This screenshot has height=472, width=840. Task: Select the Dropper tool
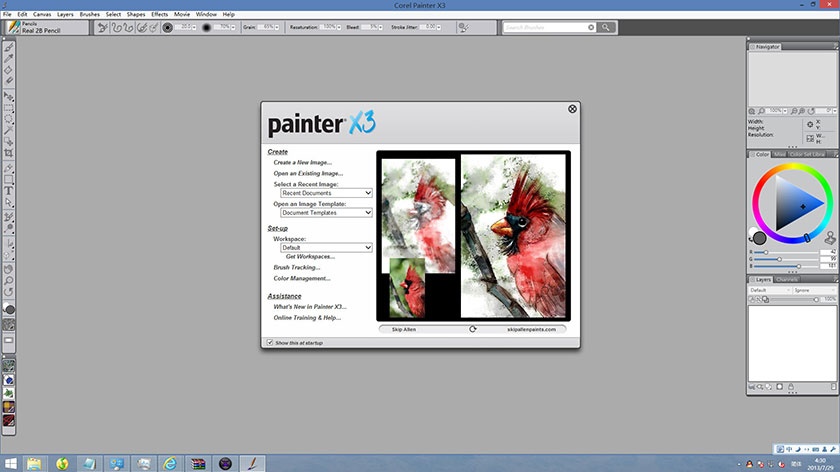(9, 58)
